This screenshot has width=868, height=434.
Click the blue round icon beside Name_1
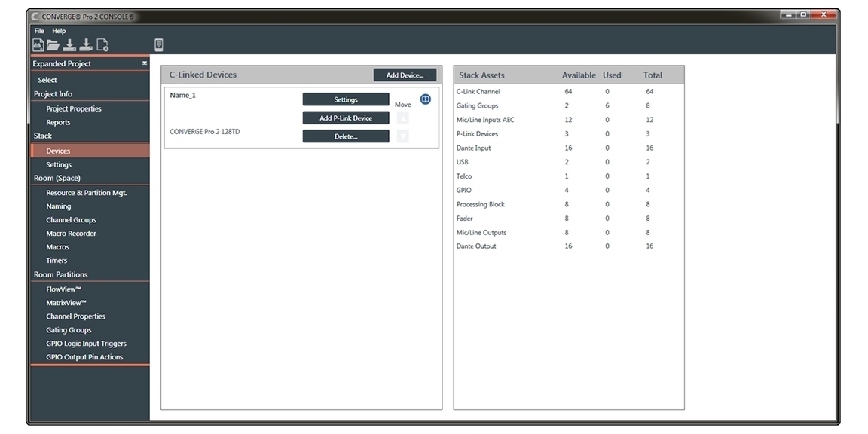(x=425, y=99)
